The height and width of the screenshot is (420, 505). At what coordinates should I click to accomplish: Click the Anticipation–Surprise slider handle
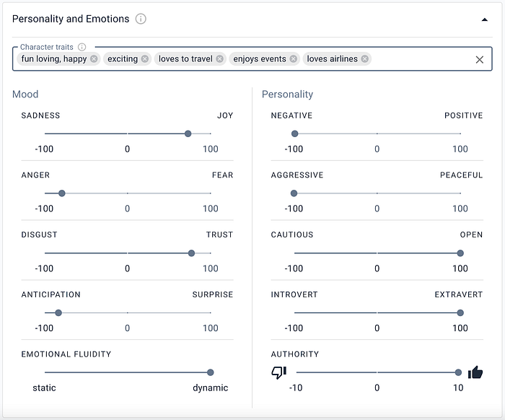tap(58, 313)
